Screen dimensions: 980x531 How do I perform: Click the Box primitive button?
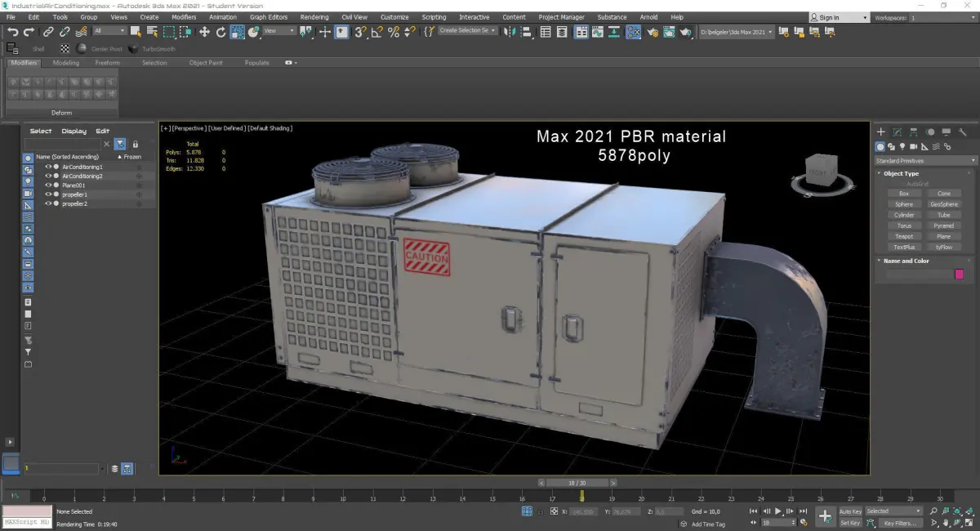[x=904, y=194]
